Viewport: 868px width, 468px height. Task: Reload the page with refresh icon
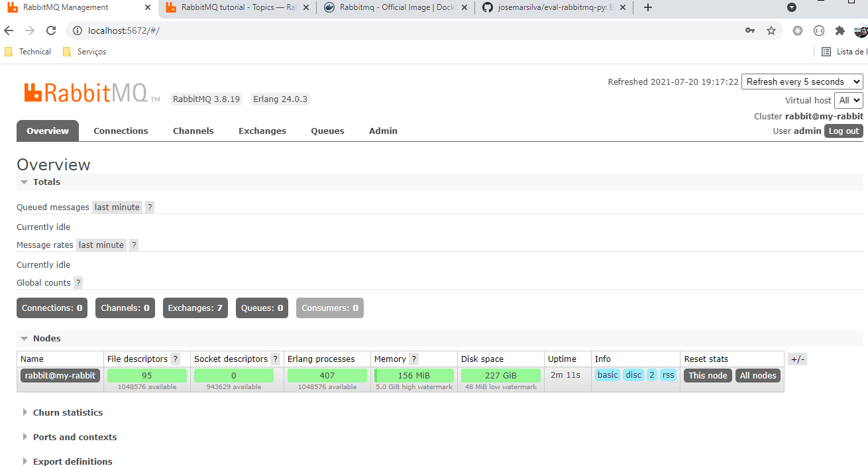[x=51, y=30]
